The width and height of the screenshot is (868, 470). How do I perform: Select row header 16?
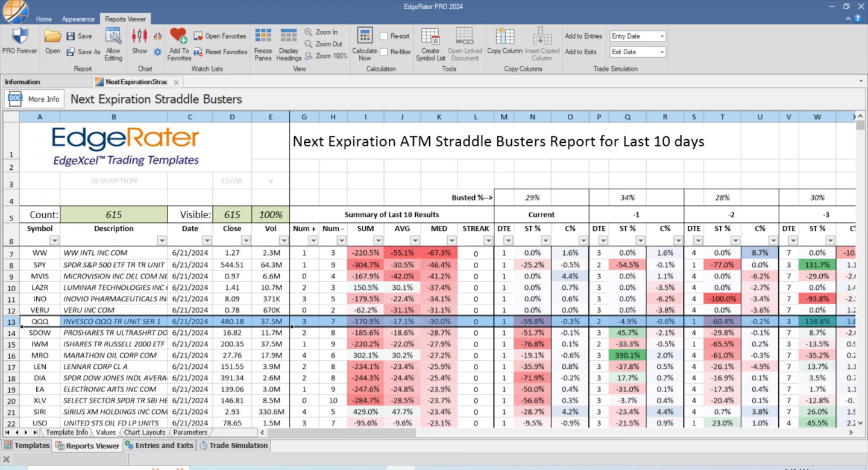pos(11,356)
